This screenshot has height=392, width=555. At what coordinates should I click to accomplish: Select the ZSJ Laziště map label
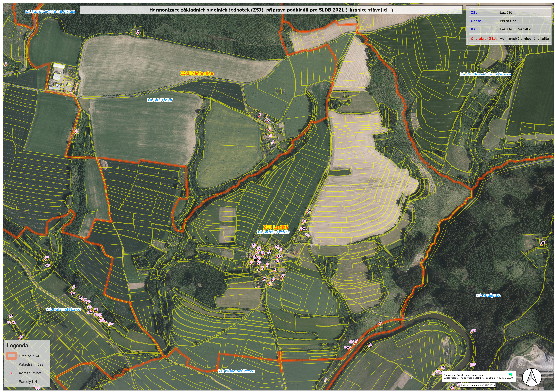coord(276,227)
